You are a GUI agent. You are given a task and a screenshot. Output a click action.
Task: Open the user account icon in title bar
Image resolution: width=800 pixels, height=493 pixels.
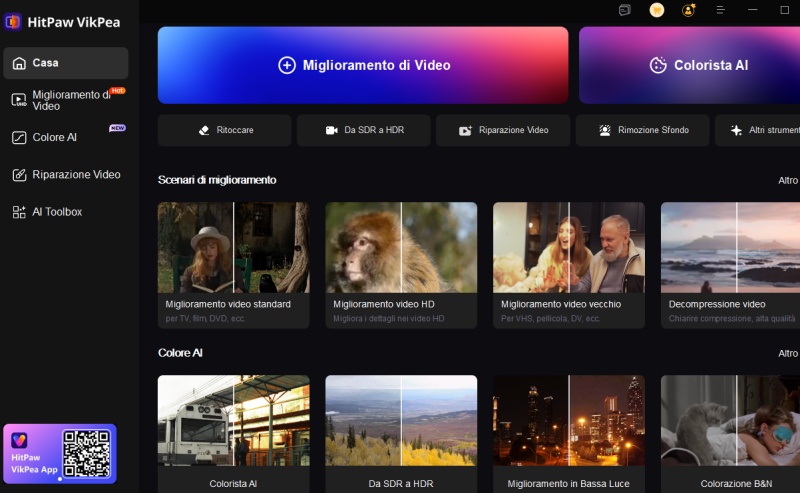688,10
